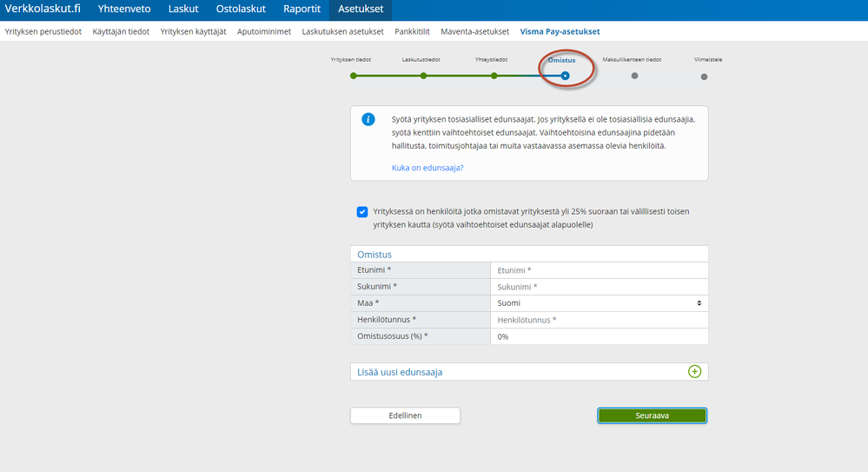Click the Viimeistele step dot
The width and height of the screenshot is (868, 472).
704,76
